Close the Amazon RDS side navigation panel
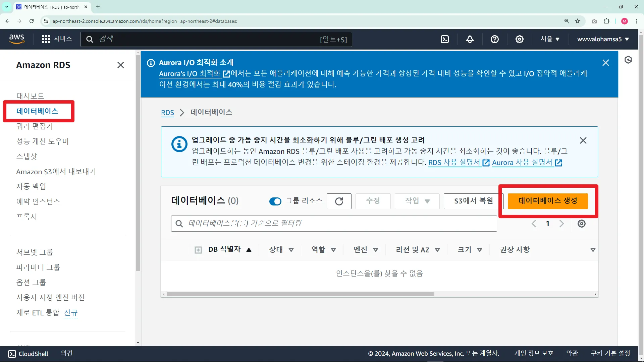644x362 pixels. (120, 65)
